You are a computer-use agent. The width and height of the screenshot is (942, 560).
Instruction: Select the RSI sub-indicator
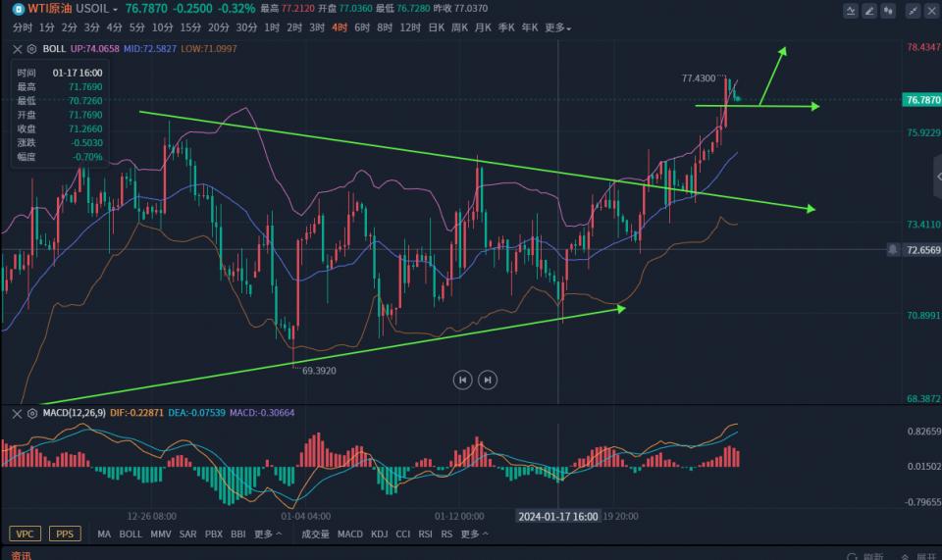point(425,534)
